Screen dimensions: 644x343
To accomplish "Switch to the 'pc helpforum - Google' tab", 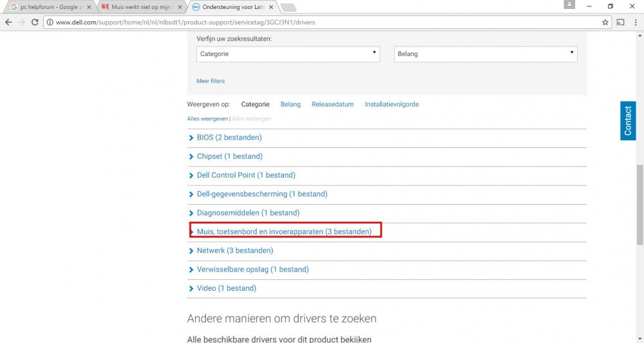I will pos(48,7).
